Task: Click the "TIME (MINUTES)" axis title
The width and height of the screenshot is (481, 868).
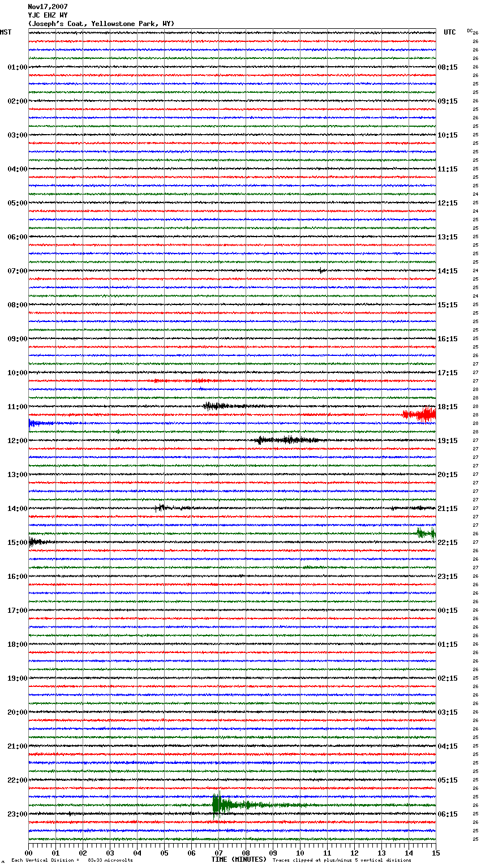Action: 239,860
